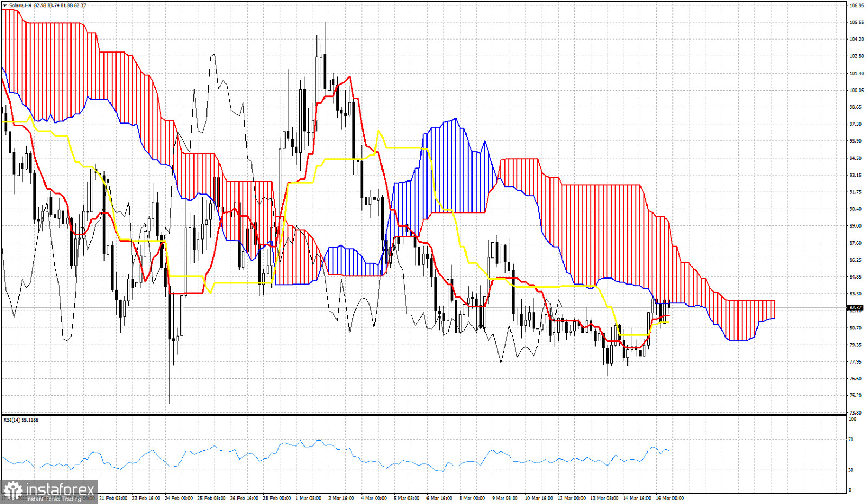Click the 21 Feb 08:00 time label
The height and width of the screenshot is (504, 867).
(x=113, y=498)
